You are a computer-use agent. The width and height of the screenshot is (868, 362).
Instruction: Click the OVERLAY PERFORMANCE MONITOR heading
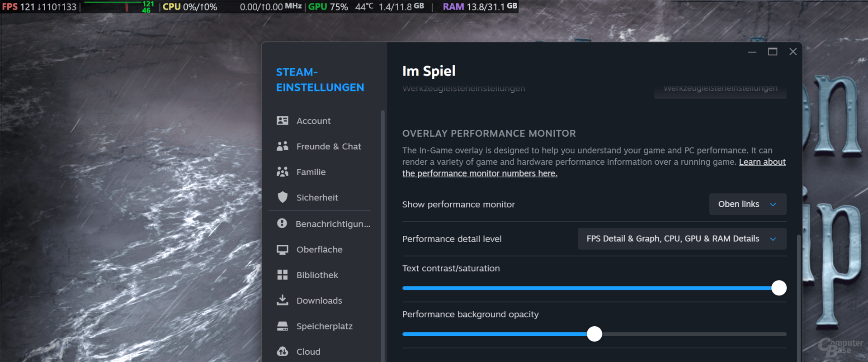click(489, 133)
